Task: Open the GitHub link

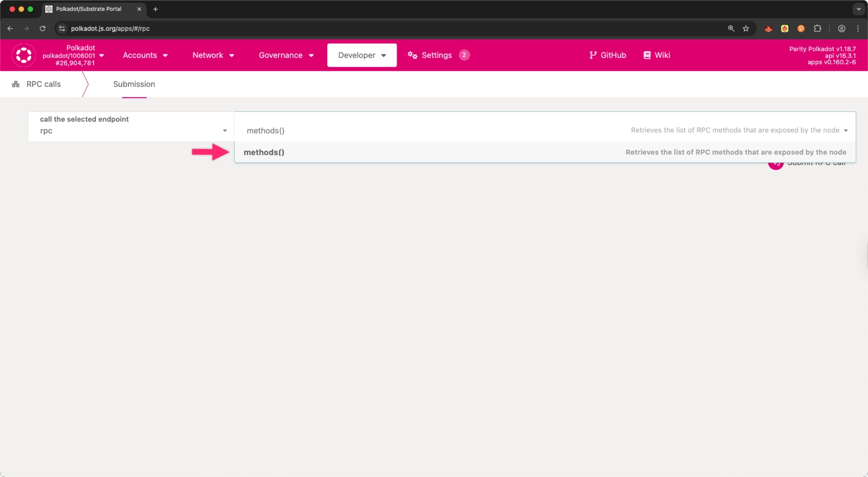Action: [x=607, y=55]
